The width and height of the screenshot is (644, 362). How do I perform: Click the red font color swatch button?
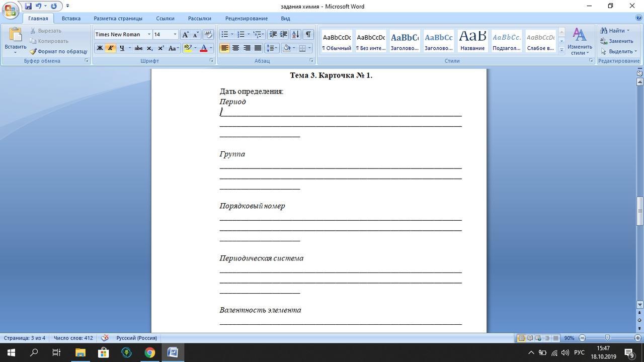(204, 48)
